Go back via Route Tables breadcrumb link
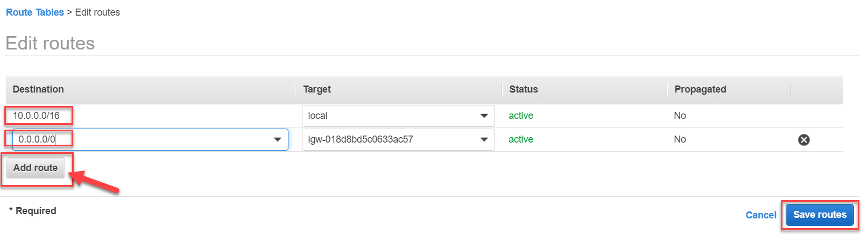Viewport: 868px width, 241px height. pyautogui.click(x=35, y=12)
